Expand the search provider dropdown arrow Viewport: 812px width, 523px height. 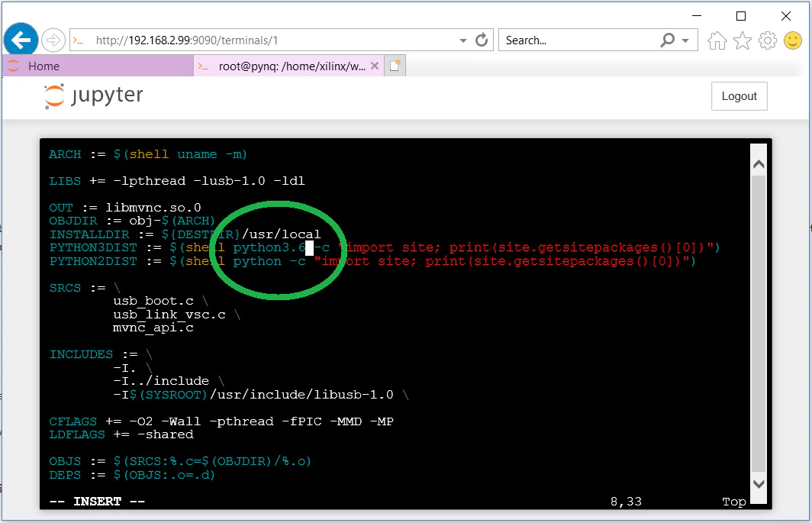(685, 40)
